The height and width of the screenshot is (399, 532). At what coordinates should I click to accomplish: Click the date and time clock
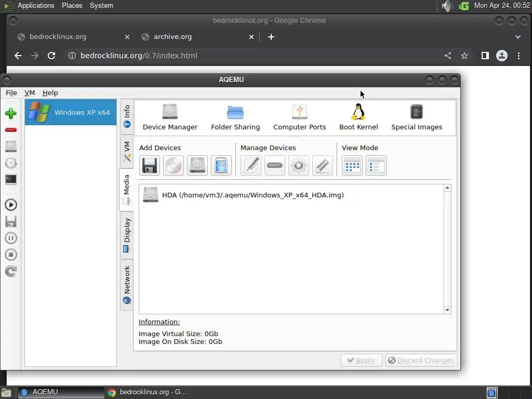502,5
